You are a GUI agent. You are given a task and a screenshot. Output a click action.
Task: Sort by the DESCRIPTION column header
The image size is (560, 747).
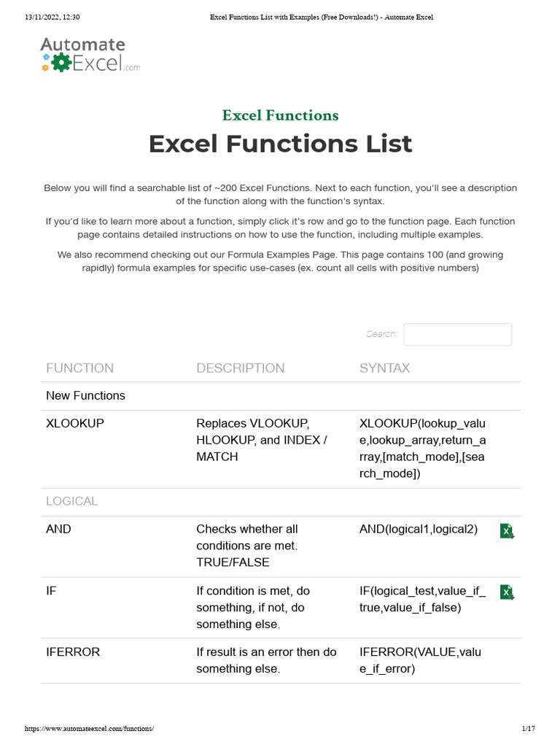241,368
